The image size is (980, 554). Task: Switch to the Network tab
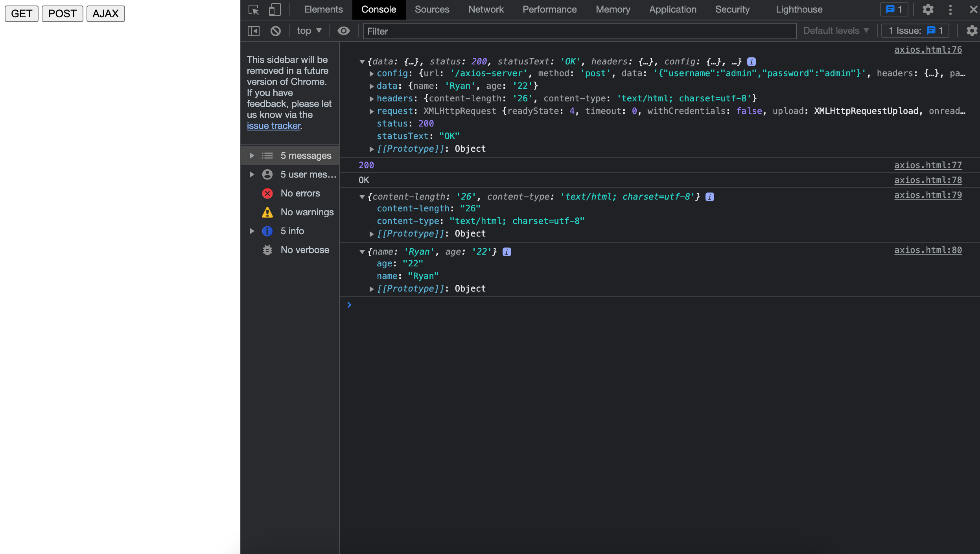point(486,9)
